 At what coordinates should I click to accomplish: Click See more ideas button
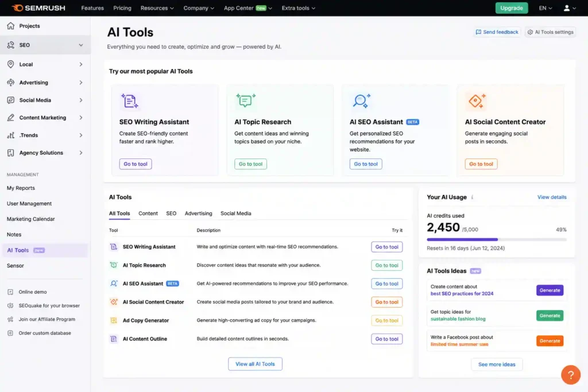click(x=497, y=364)
